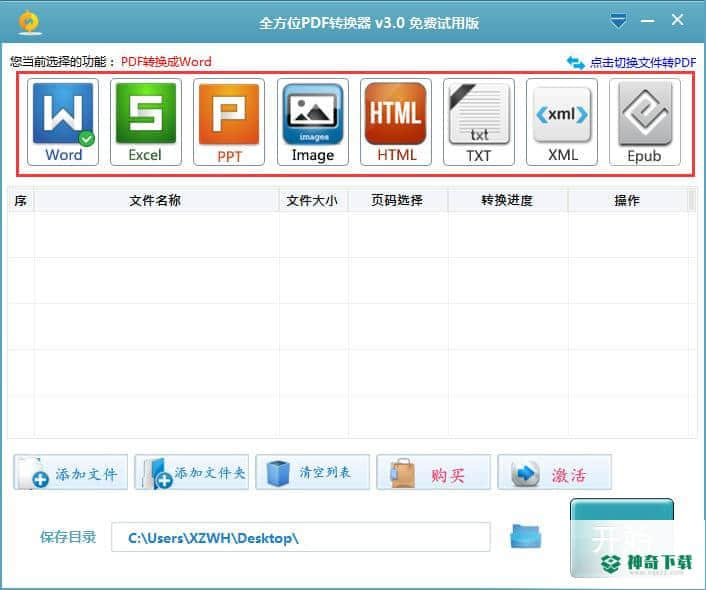
Task: Click the 清空列表 button
Action: click(x=312, y=472)
